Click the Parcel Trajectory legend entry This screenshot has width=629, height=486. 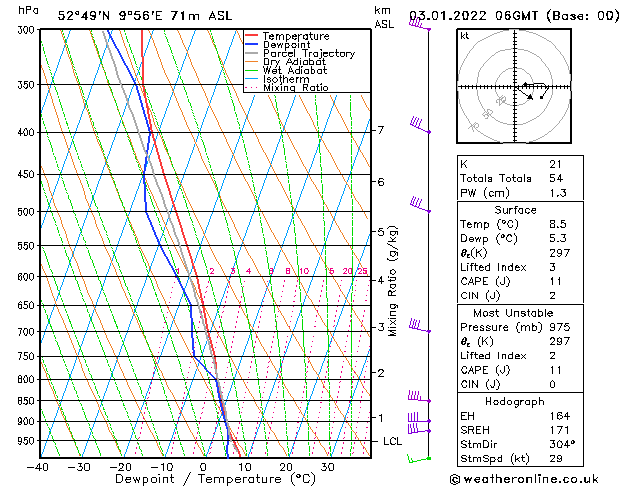point(308,54)
